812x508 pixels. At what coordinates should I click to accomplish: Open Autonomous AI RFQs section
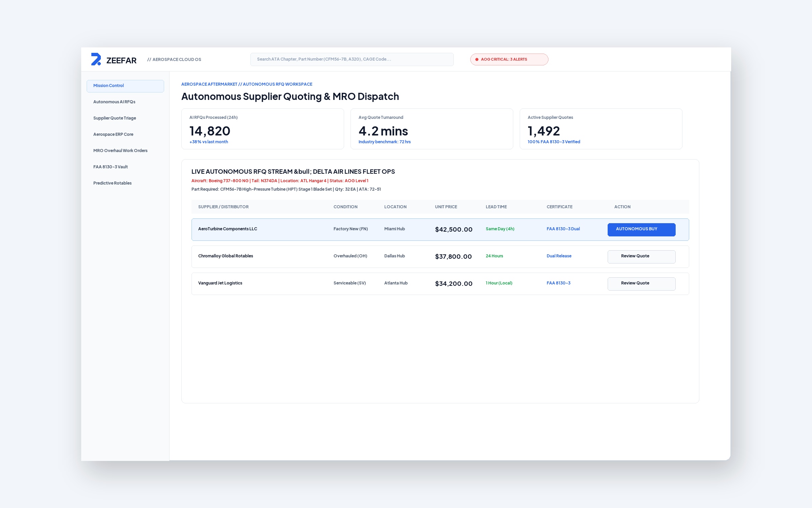click(x=114, y=102)
